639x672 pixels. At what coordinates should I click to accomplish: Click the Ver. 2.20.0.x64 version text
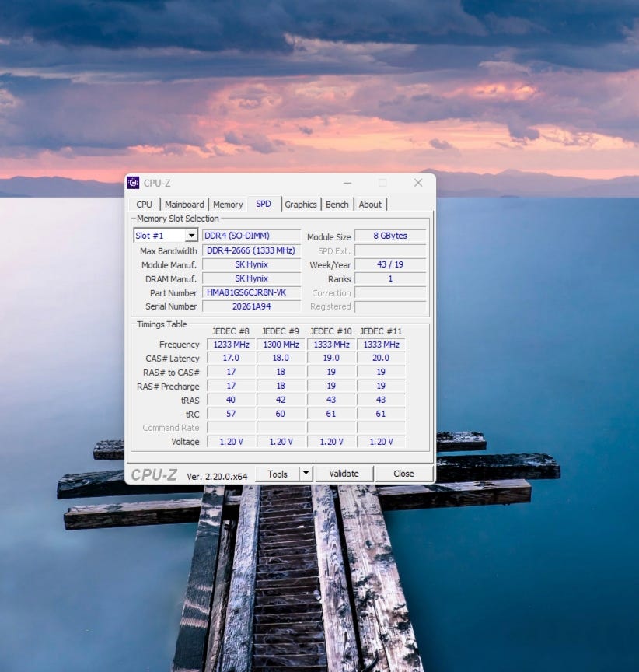[217, 476]
